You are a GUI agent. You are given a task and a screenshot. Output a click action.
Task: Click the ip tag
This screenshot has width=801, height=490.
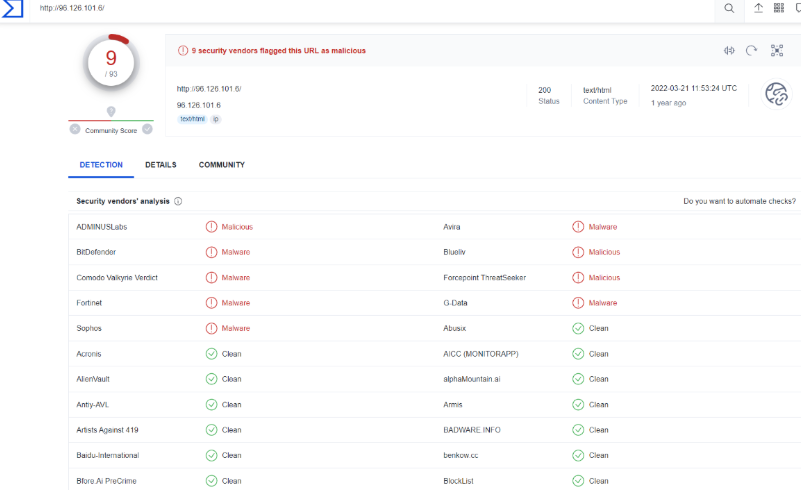(215, 119)
